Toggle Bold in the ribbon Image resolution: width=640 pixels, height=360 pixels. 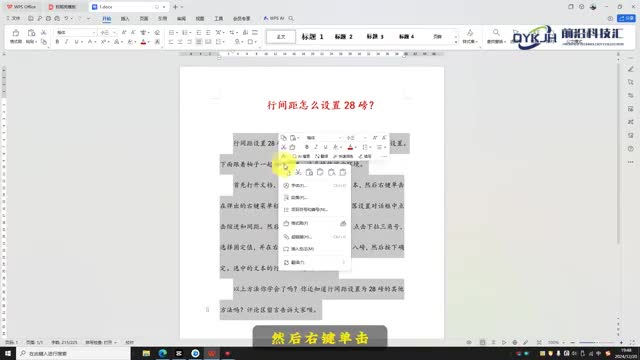(x=57, y=42)
